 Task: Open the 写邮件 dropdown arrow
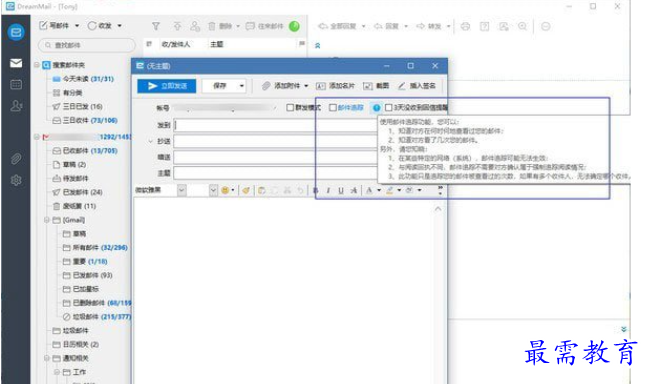click(77, 26)
